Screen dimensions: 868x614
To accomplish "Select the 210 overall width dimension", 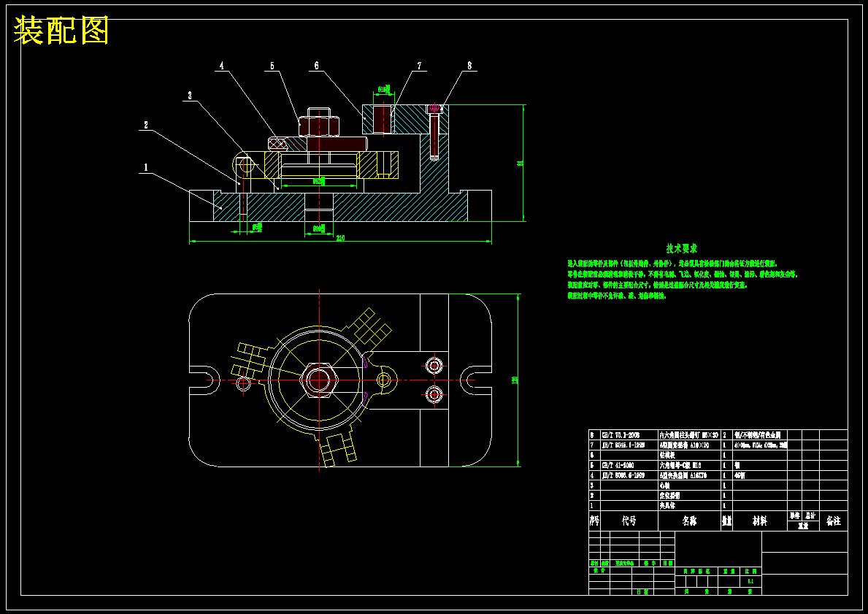I will pyautogui.click(x=340, y=238).
